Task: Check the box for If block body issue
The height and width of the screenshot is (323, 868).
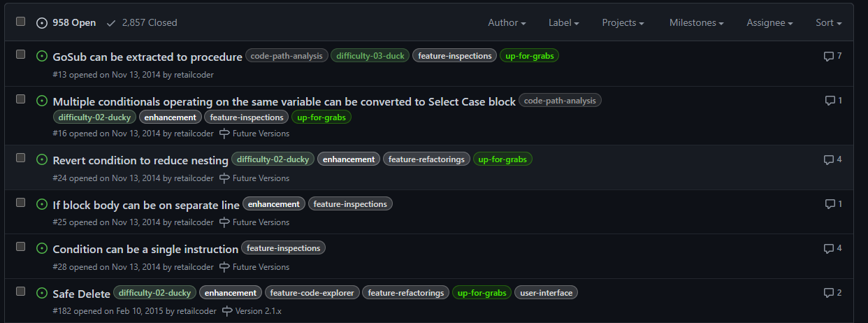Action: (x=21, y=203)
